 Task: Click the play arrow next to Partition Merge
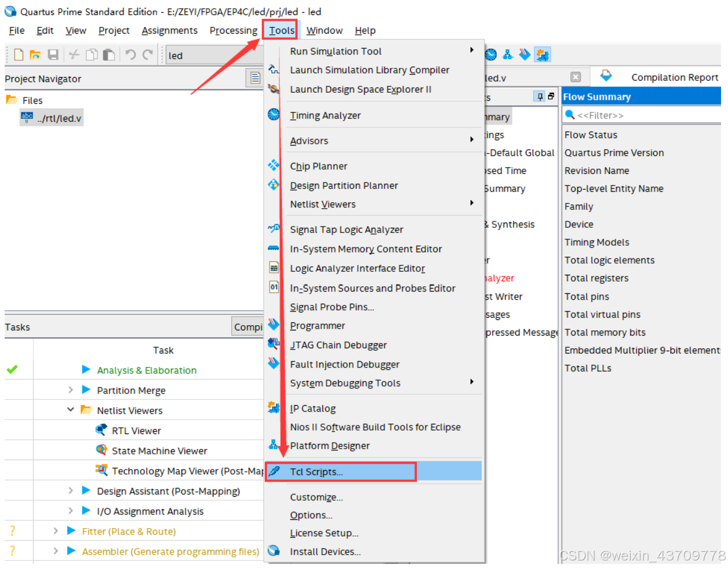(86, 389)
